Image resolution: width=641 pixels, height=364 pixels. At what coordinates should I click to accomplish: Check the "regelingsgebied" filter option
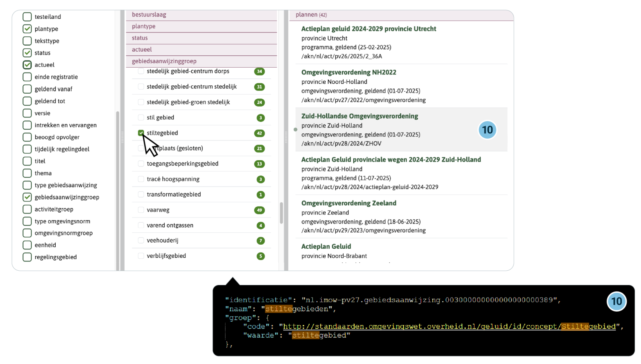27,257
